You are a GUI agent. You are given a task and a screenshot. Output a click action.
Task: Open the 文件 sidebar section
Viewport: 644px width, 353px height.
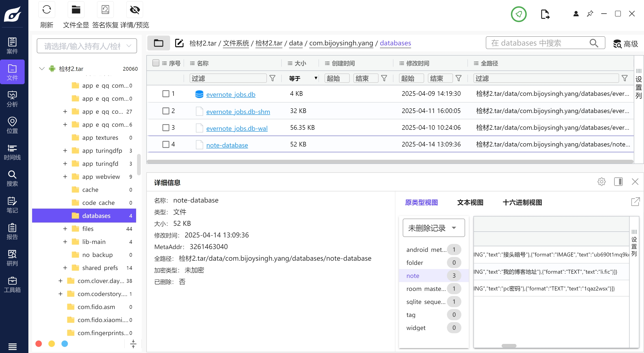tap(12, 72)
